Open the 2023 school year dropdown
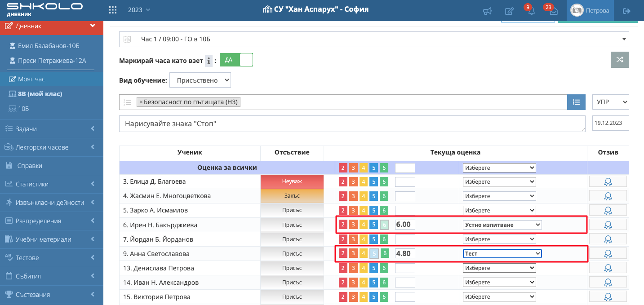Screen dimensions: 644x305 (x=139, y=9)
